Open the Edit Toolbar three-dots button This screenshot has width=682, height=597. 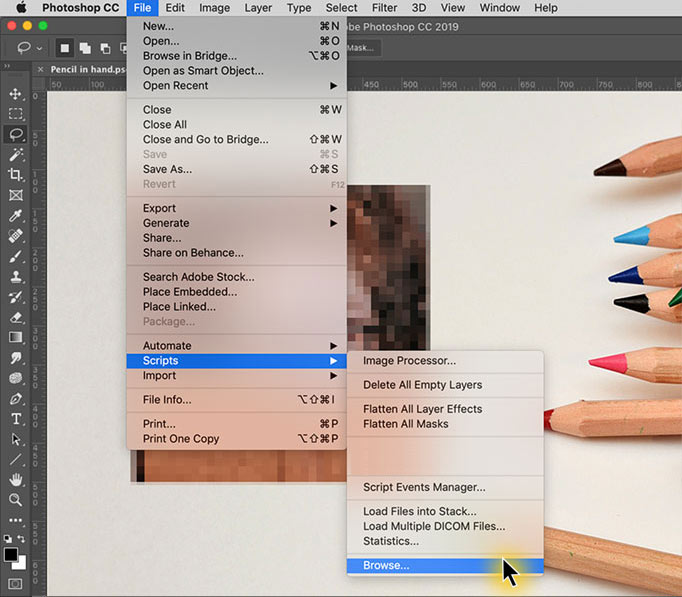[16, 520]
